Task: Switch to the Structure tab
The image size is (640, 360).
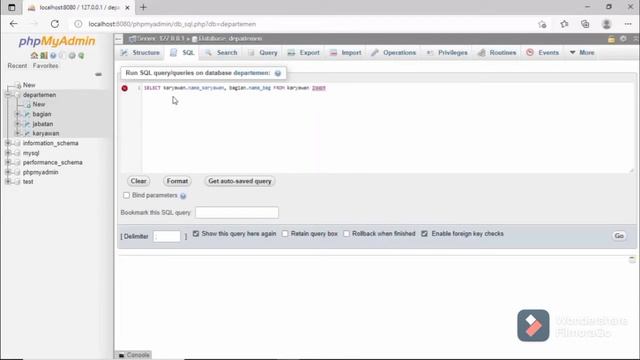Action: (140, 53)
